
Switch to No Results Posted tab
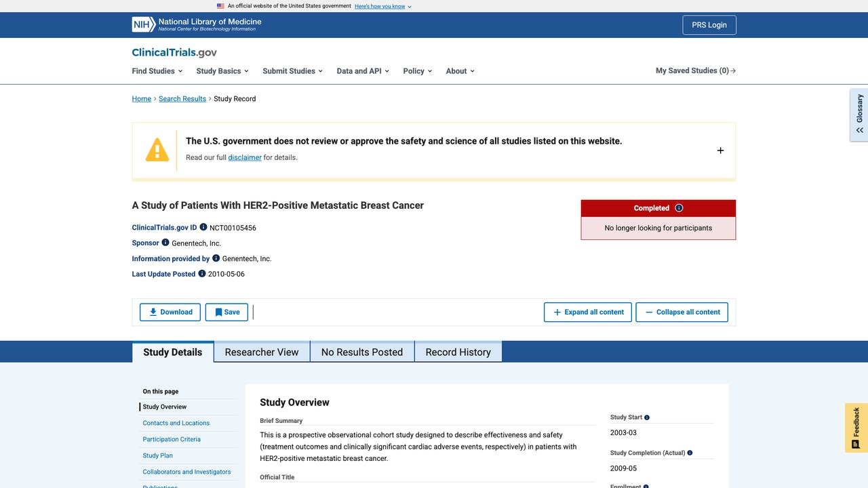coord(362,352)
